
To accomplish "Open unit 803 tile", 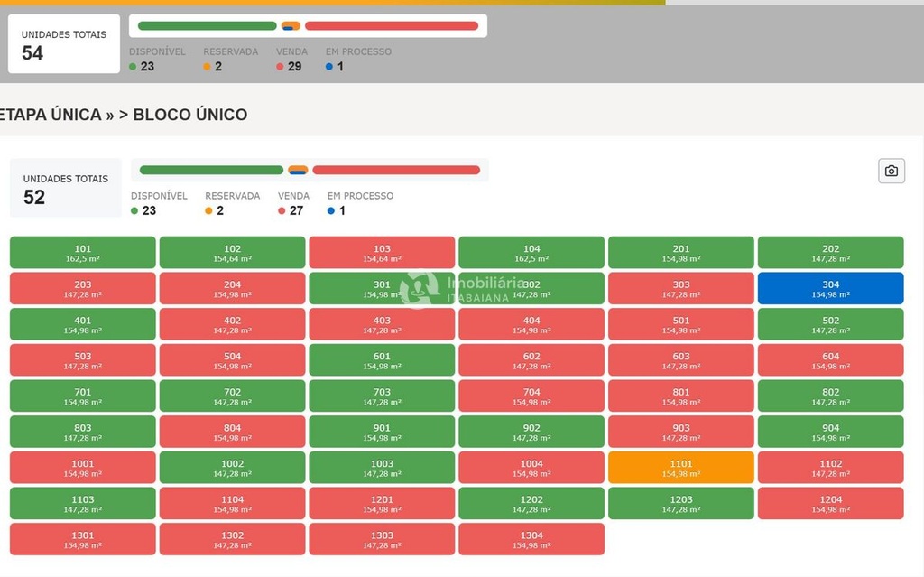I will pos(82,432).
